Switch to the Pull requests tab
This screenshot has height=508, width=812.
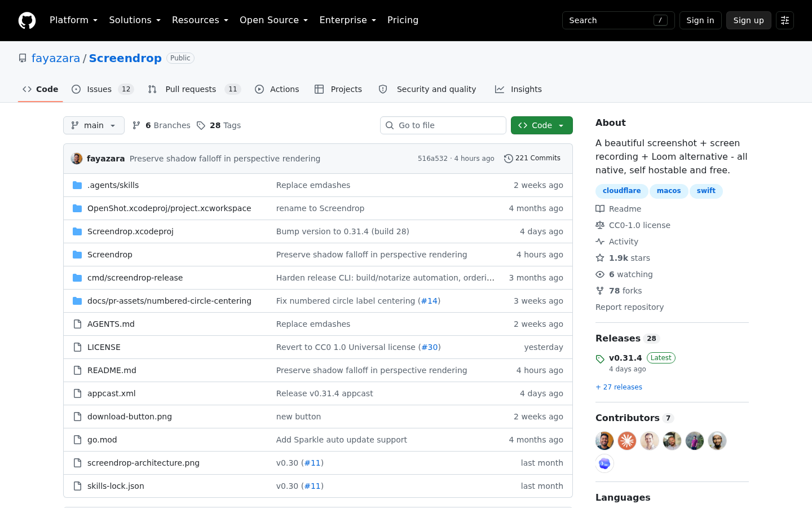click(195, 89)
